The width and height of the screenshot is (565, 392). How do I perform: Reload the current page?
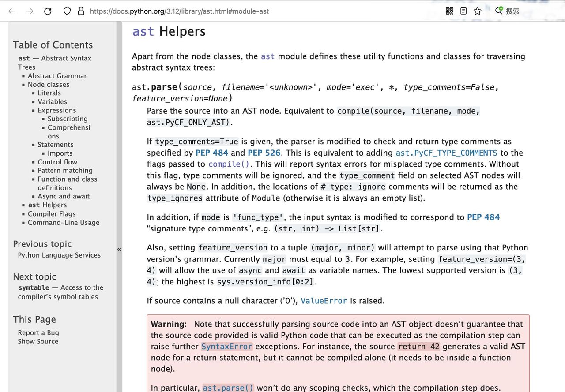coord(48,11)
